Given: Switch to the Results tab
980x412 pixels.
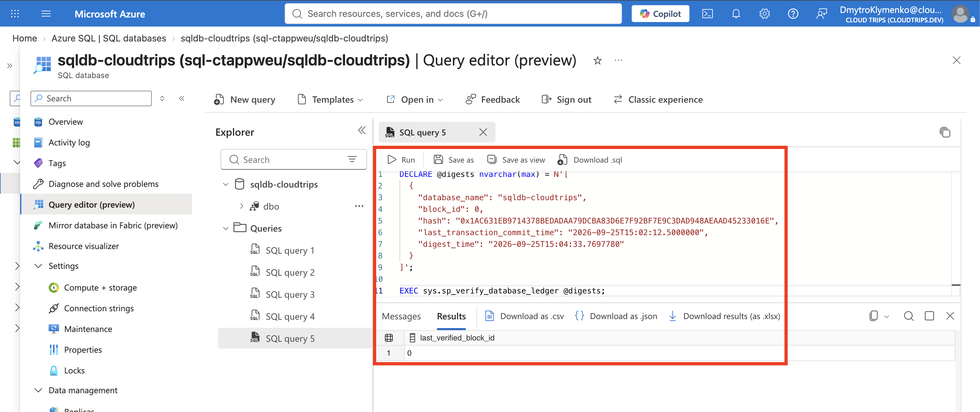Looking at the screenshot, I should coord(451,316).
